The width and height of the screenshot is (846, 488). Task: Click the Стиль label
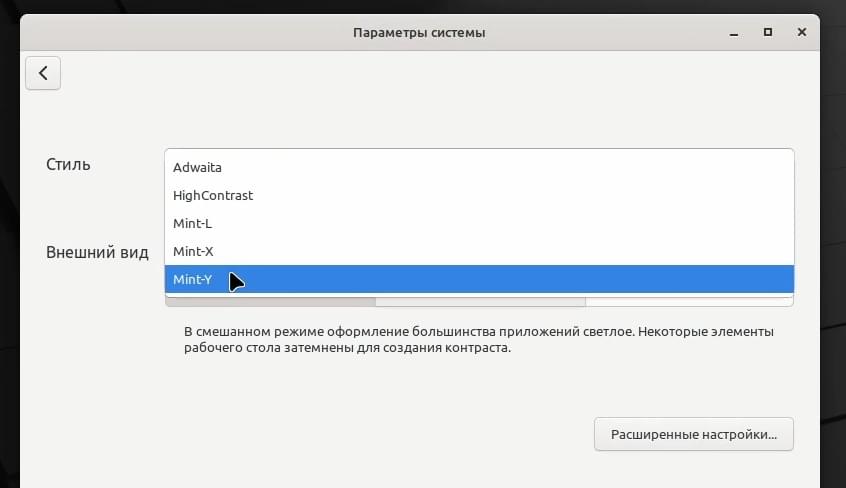[68, 164]
